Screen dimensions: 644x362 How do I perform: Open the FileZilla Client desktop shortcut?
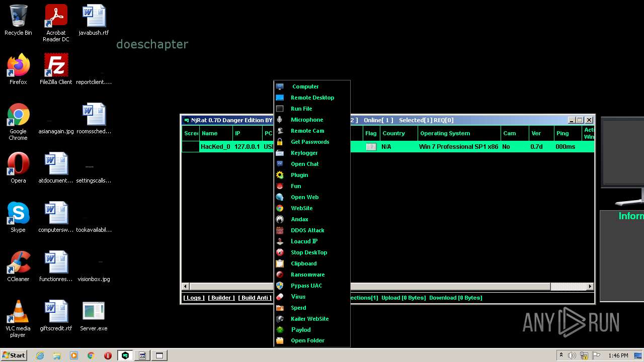click(56, 69)
